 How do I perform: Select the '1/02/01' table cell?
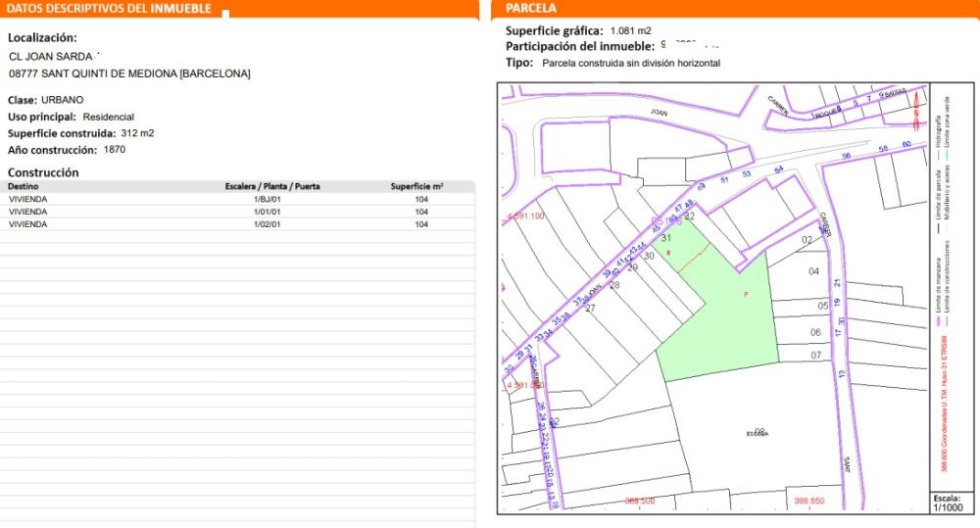coord(267,224)
